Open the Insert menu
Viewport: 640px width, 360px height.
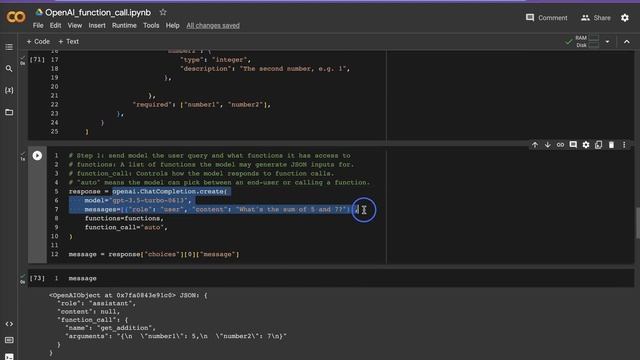[x=97, y=26]
